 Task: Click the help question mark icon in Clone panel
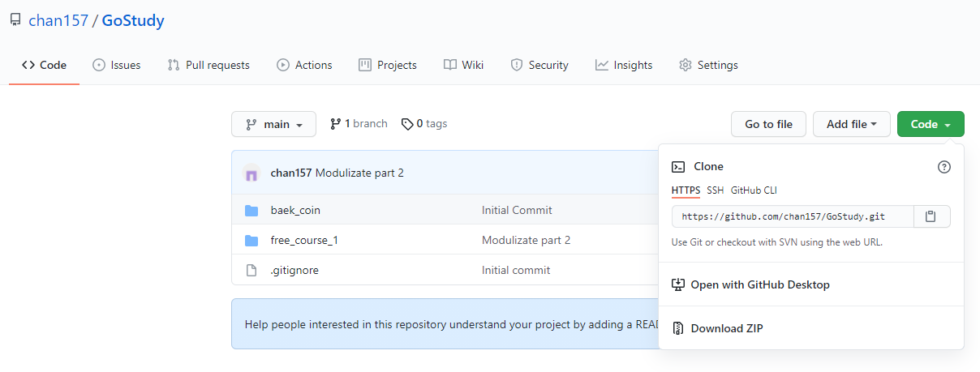point(943,167)
